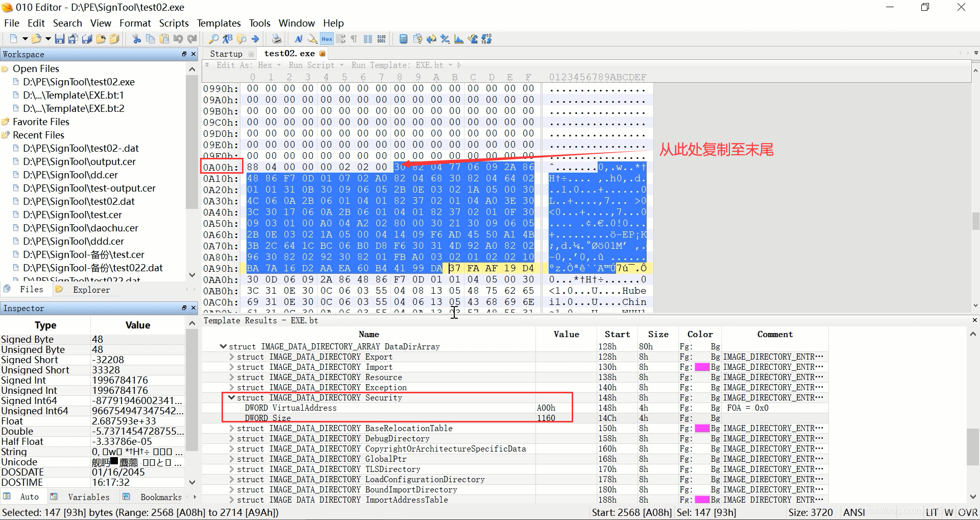The height and width of the screenshot is (520, 980).
Task: Expand the Resource data directory struct
Action: pyautogui.click(x=232, y=377)
